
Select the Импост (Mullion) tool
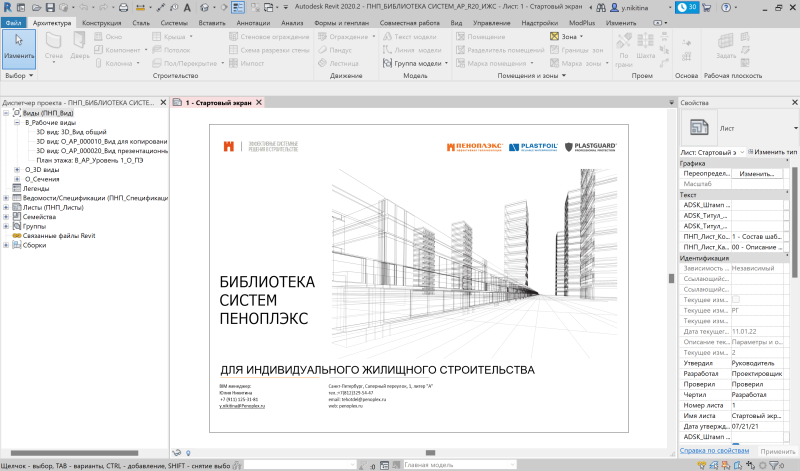(x=247, y=63)
